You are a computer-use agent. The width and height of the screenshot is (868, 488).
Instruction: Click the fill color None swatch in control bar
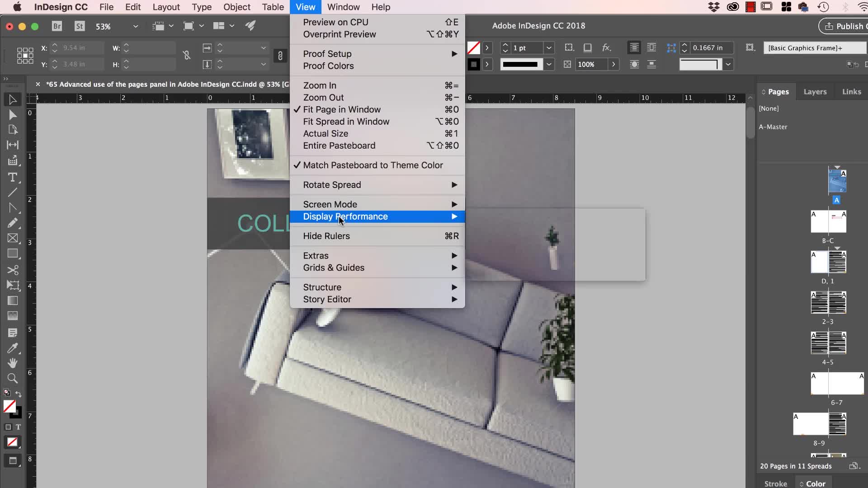[x=473, y=47]
